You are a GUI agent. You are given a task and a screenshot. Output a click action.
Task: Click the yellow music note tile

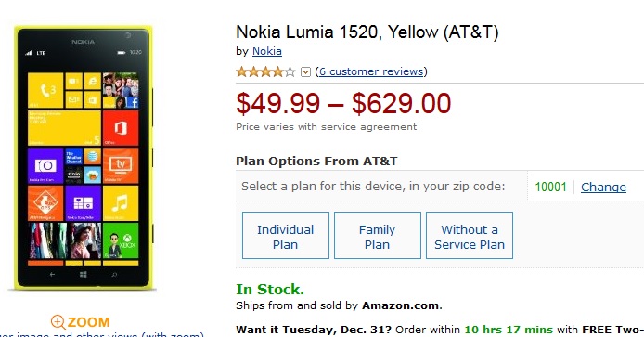coord(121,203)
